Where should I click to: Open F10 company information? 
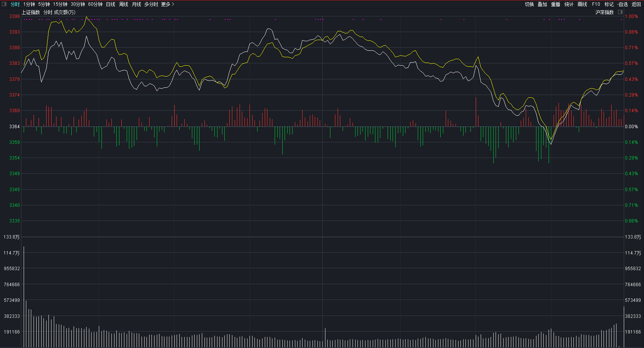(x=596, y=4)
